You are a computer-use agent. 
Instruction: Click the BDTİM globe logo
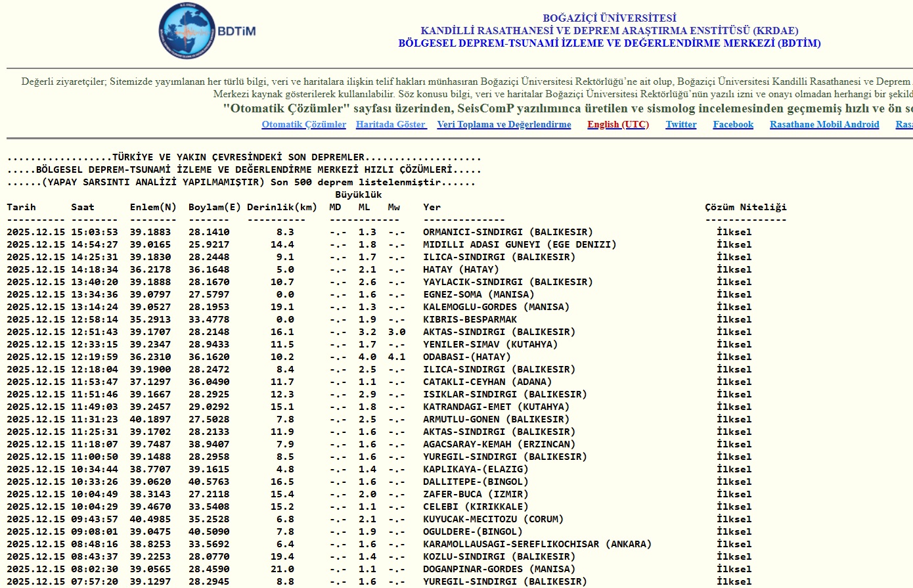pos(187,31)
